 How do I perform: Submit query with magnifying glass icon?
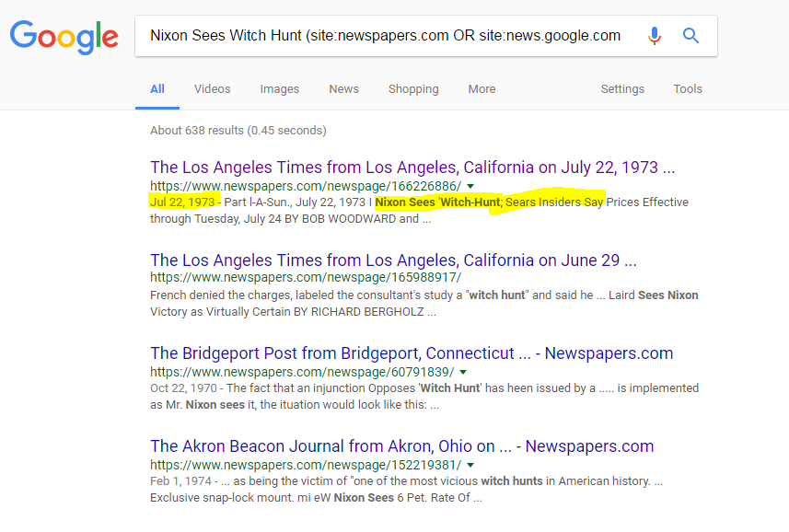point(690,36)
